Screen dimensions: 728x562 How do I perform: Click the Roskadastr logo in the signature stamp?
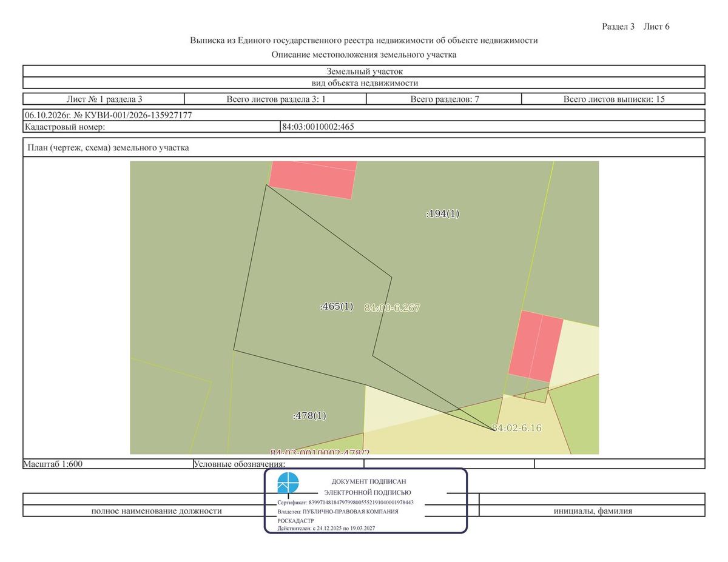[288, 484]
